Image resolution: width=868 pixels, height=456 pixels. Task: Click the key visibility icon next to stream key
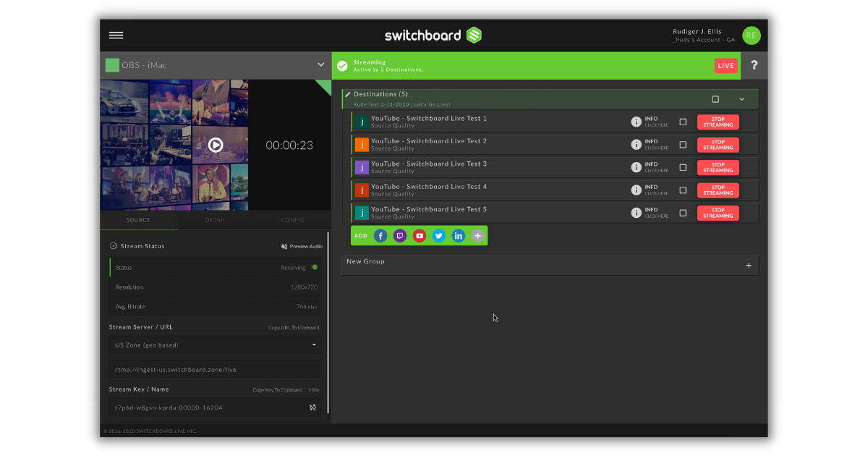click(x=312, y=407)
